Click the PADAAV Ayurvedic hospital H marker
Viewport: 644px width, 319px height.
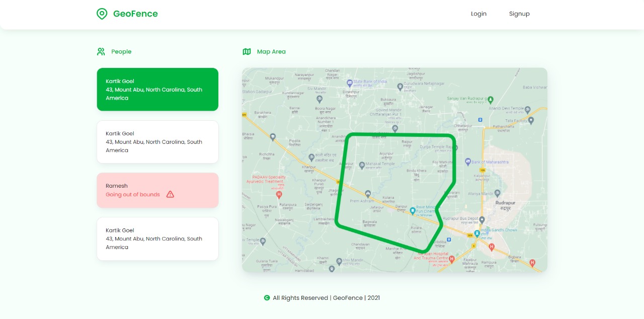[x=279, y=194]
